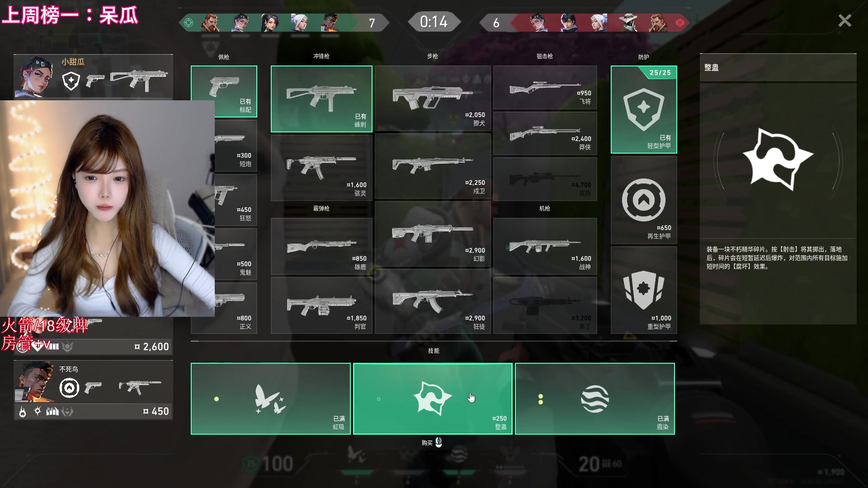Click the 2,600 credits balance
Image resolution: width=868 pixels, height=488 pixels.
tap(152, 347)
